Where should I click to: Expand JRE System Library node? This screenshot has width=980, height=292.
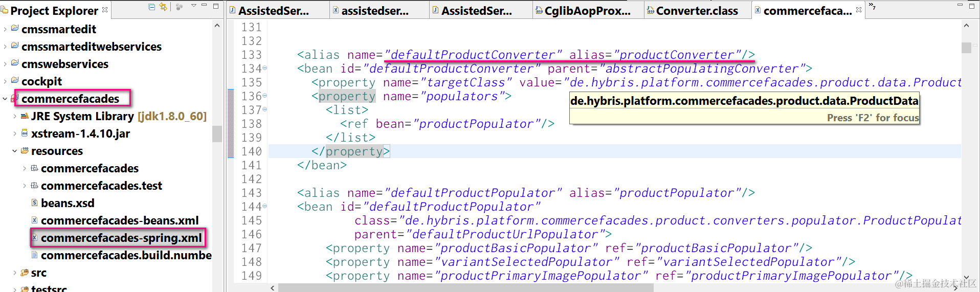coord(15,117)
